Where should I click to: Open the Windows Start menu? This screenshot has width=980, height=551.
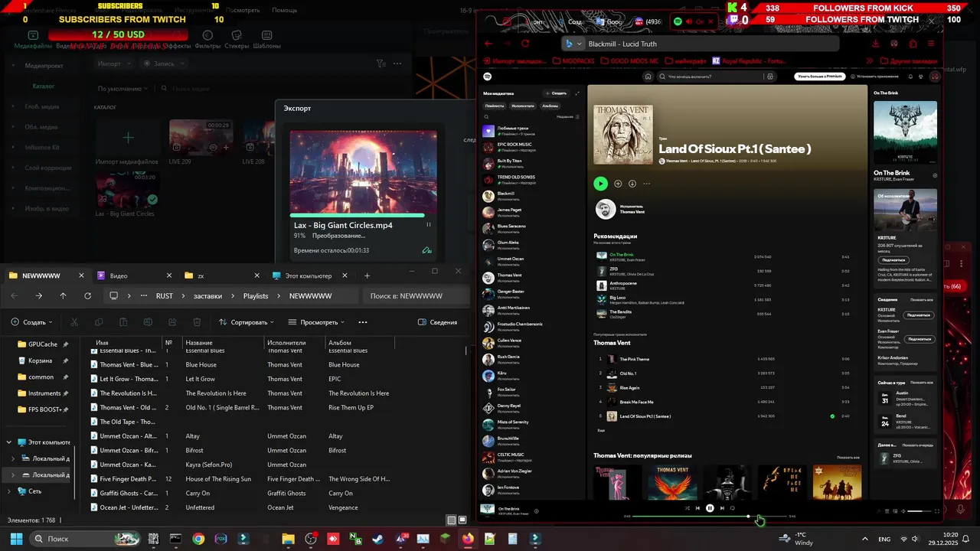tap(16, 539)
